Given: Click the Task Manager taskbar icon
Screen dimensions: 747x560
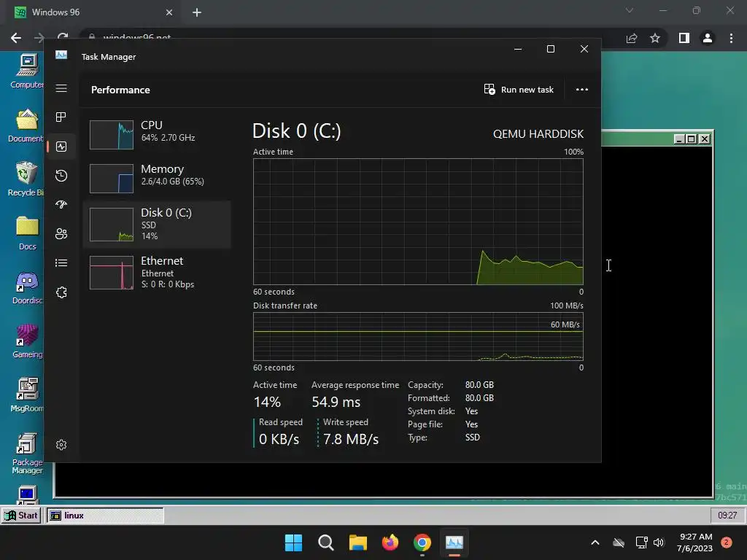Looking at the screenshot, I should point(454,542).
